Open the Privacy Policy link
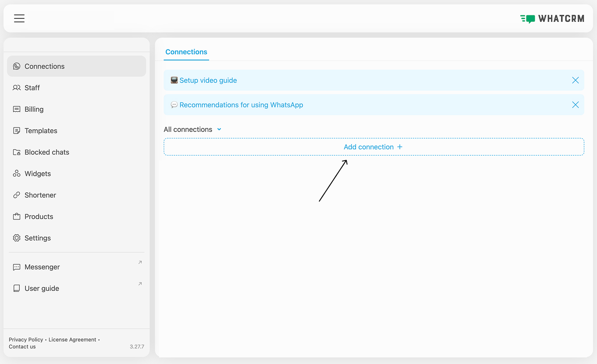The height and width of the screenshot is (364, 597). point(26,339)
